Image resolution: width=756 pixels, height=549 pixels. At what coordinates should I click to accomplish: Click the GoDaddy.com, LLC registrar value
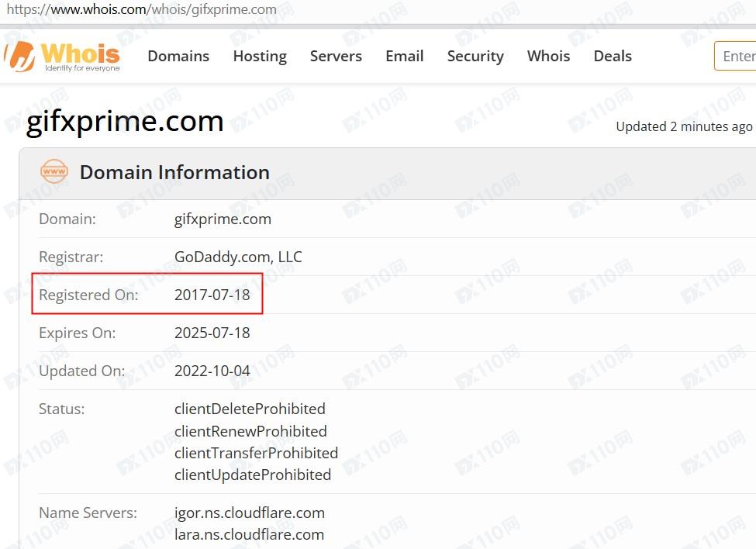(238, 257)
